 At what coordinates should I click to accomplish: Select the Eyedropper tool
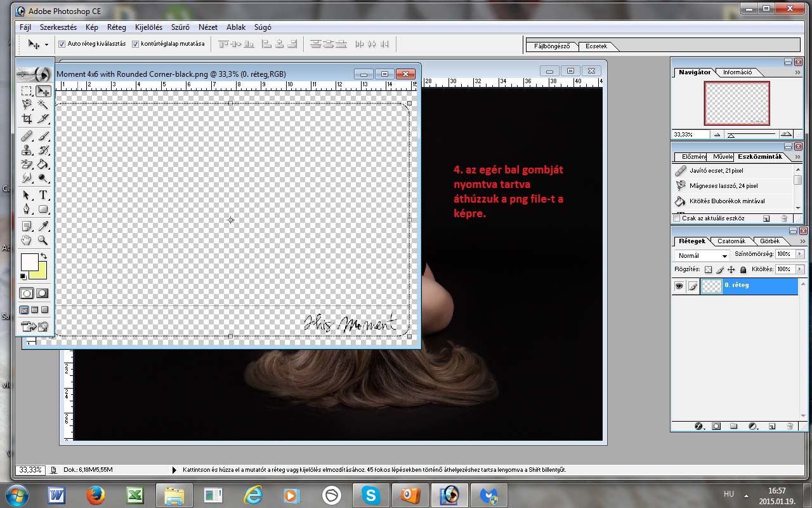43,226
